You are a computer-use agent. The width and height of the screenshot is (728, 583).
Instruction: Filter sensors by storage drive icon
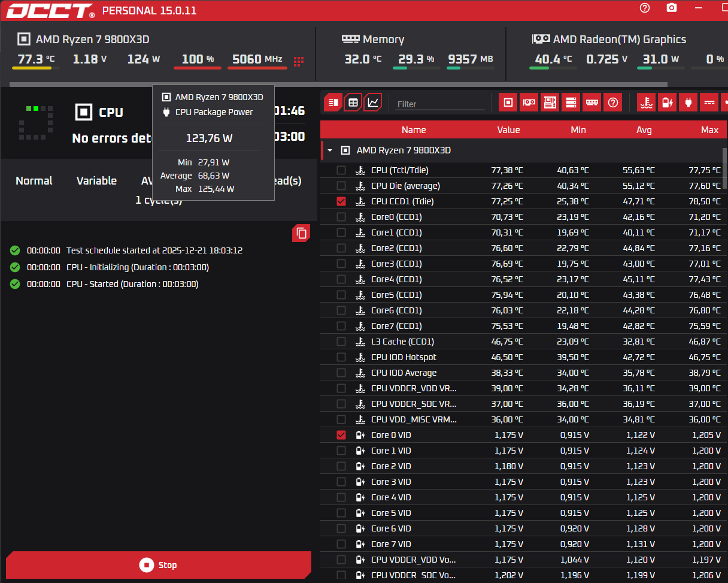[571, 102]
